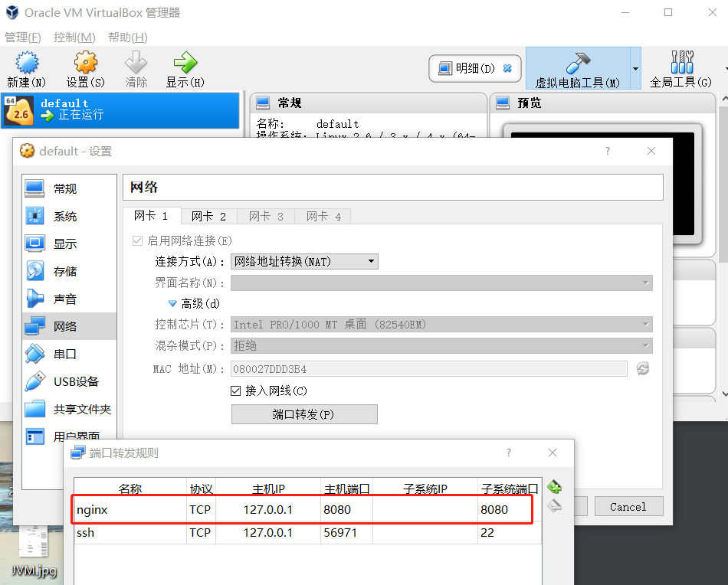This screenshot has width=728, height=585.
Task: Switch to Adapter 4 (网卡 4) tab
Action: [323, 216]
